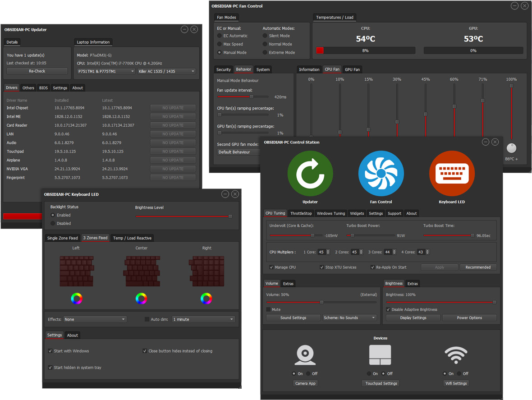Viewport: 532px width, 400px height.
Task: Click the webcam icon under Devices
Action: click(x=305, y=355)
